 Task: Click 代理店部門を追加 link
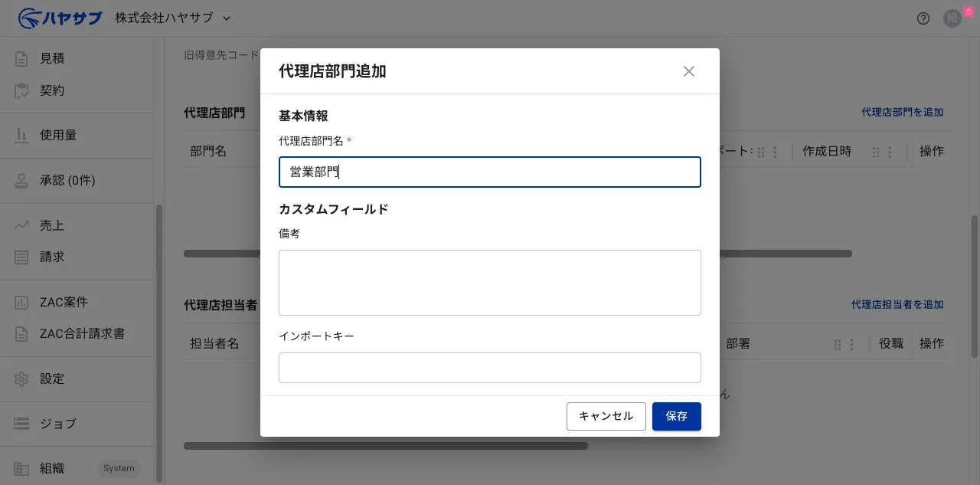pyautogui.click(x=902, y=112)
